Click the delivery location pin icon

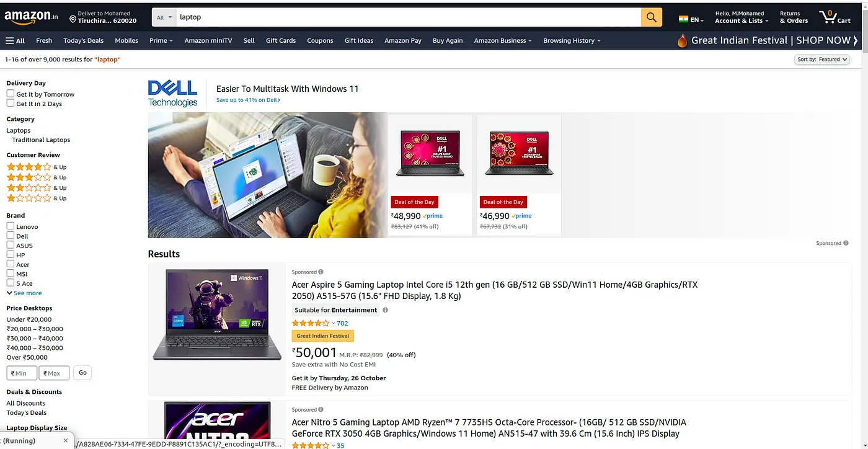click(x=73, y=19)
